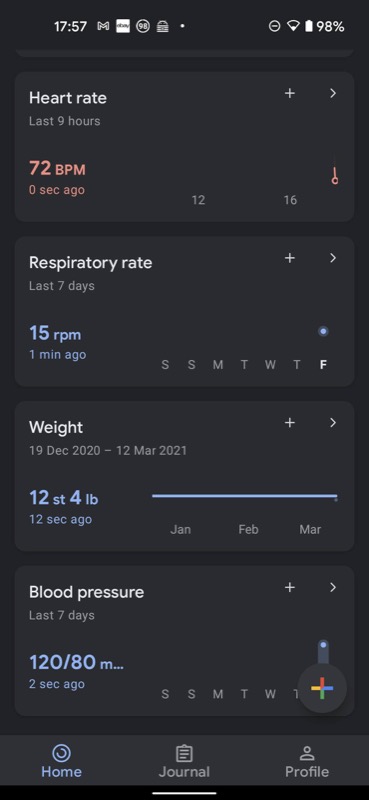The height and width of the screenshot is (800, 369).
Task: Open the Profile tab
Action: (x=307, y=762)
